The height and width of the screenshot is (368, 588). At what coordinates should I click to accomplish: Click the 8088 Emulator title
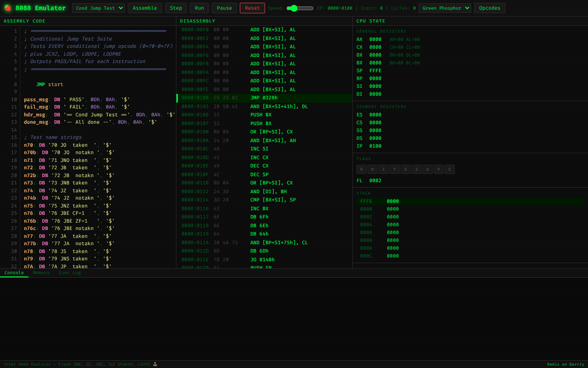[x=40, y=8]
